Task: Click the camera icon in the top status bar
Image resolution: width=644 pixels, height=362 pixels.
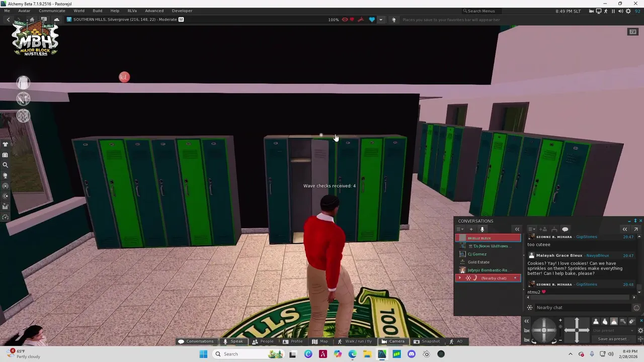Action: [x=591, y=11]
